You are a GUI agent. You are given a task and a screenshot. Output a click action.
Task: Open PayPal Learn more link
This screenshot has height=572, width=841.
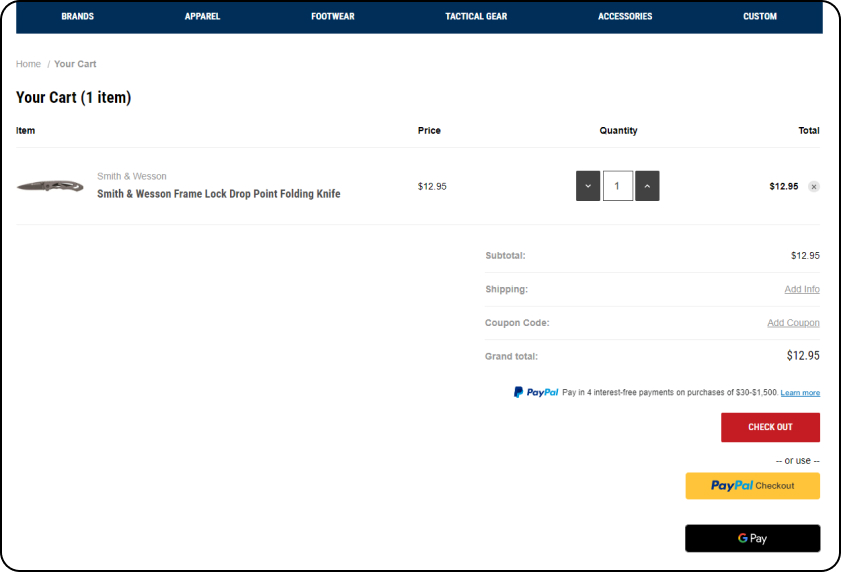coord(800,393)
